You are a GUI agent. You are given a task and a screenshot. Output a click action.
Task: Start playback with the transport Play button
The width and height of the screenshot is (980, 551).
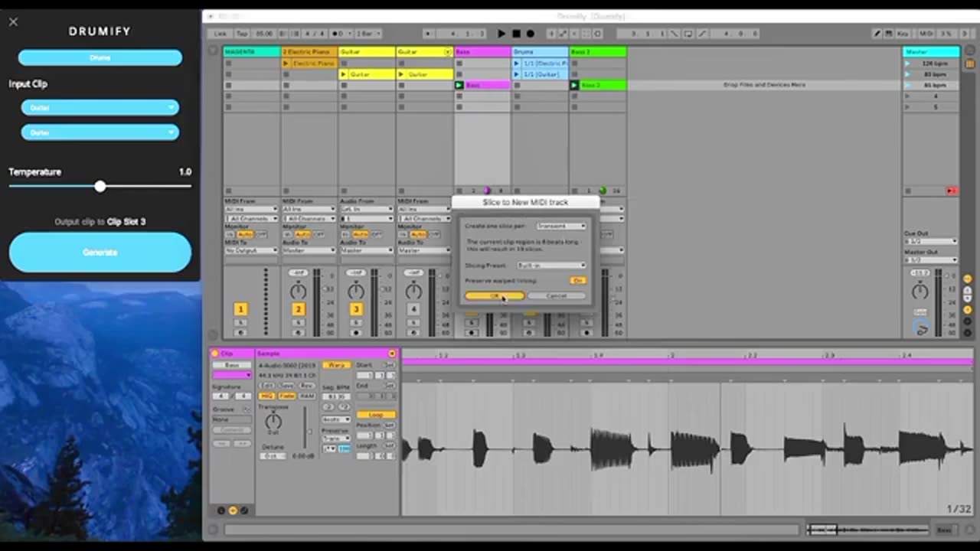tap(501, 34)
